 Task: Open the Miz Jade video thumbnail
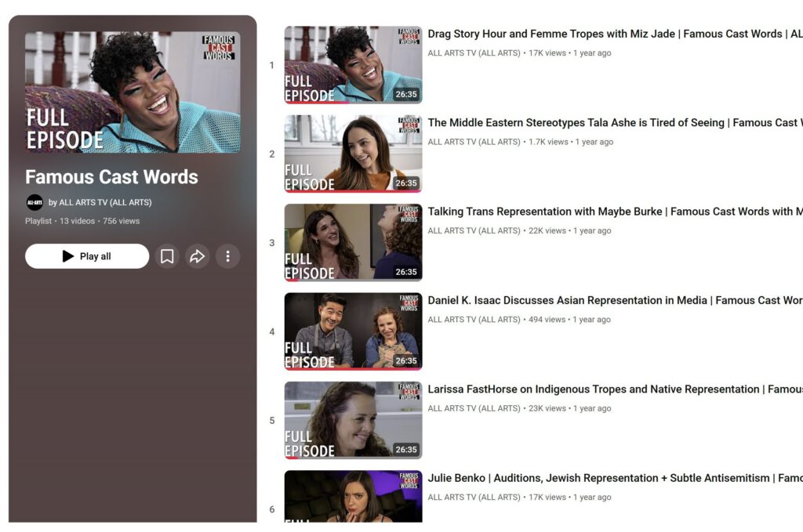(x=353, y=65)
